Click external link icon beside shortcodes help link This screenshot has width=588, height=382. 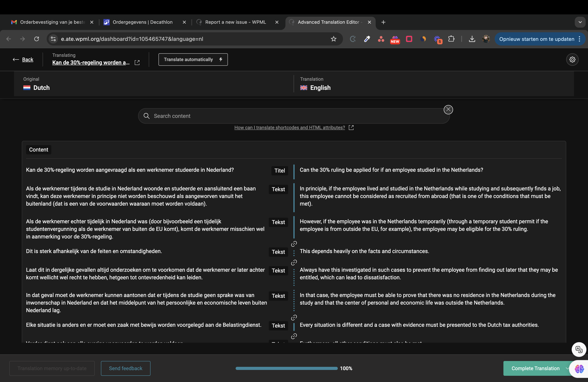pyautogui.click(x=351, y=128)
